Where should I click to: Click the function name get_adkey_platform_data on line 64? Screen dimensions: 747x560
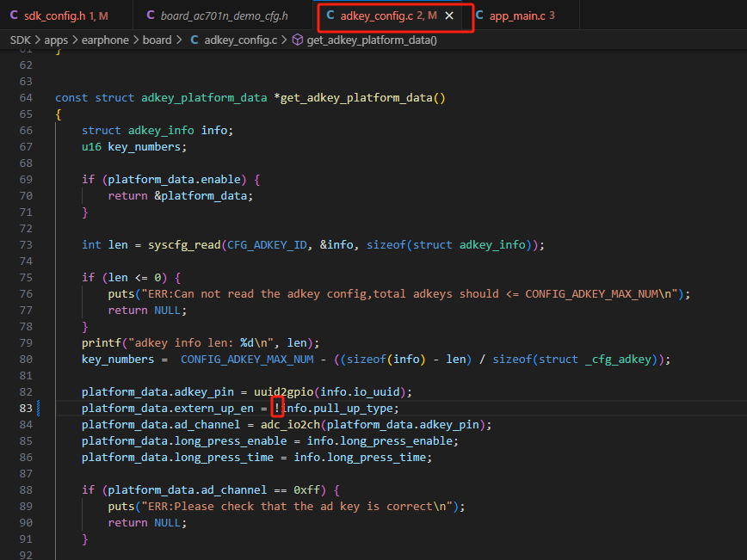(x=356, y=97)
